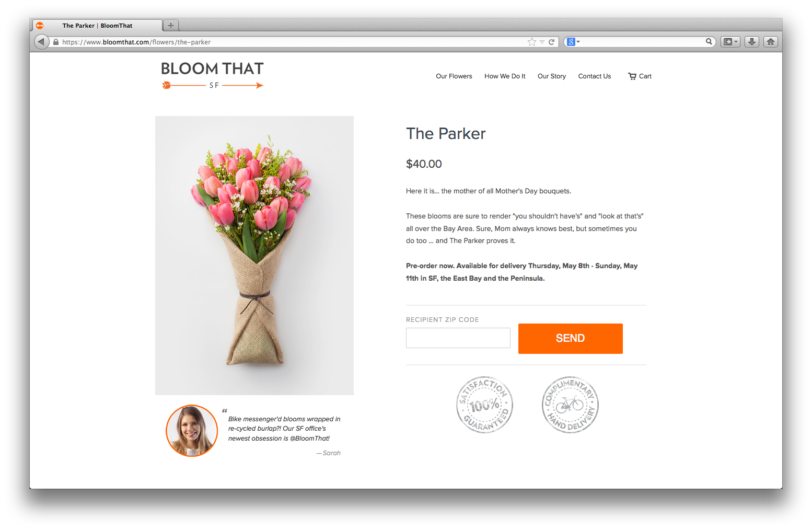Focus the Recipient Zip Code field
The height and width of the screenshot is (530, 812).
click(x=458, y=338)
